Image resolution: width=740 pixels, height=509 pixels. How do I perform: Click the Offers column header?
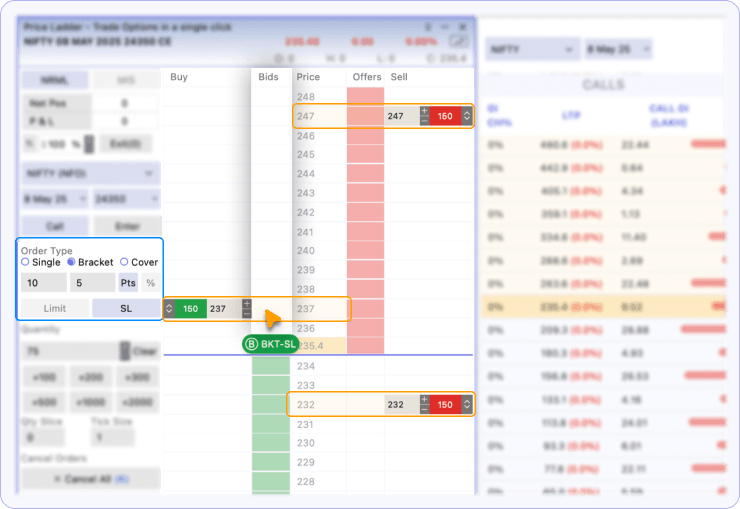[367, 77]
